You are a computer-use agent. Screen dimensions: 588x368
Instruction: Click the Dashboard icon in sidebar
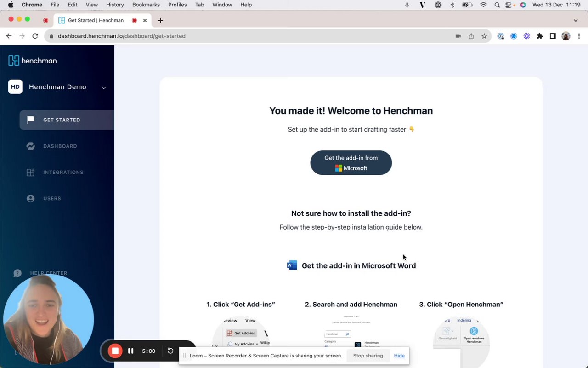tap(31, 146)
